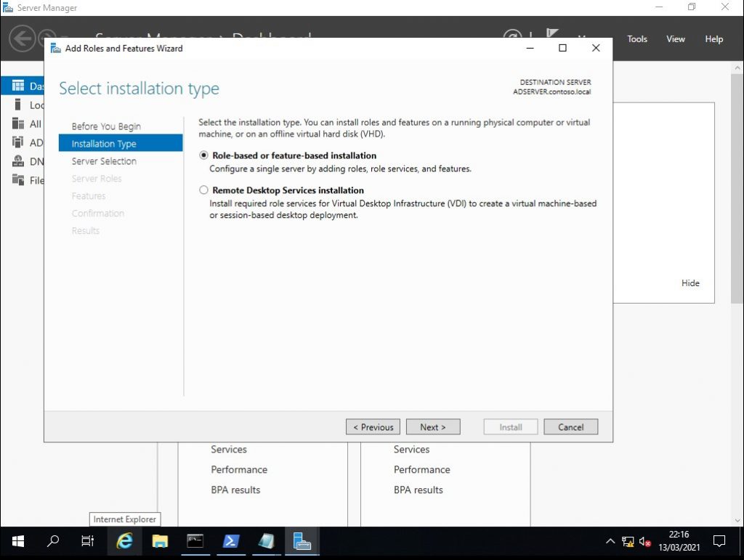The width and height of the screenshot is (744, 560).
Task: Open Task View from the taskbar
Action: (88, 541)
